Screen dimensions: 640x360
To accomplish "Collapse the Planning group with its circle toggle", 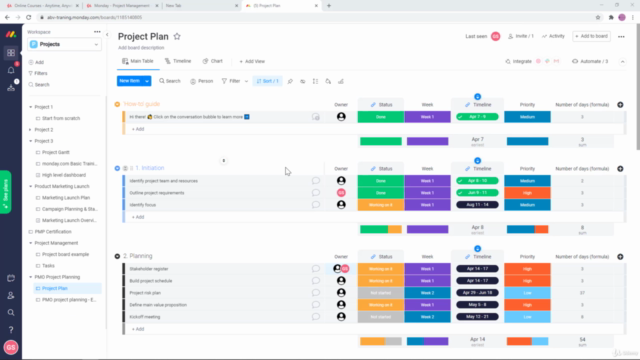I will tap(117, 256).
